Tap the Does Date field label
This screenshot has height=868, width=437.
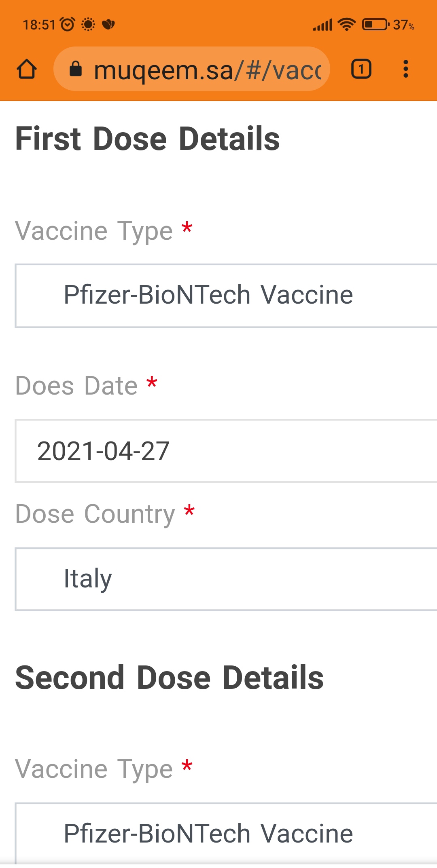coord(76,385)
